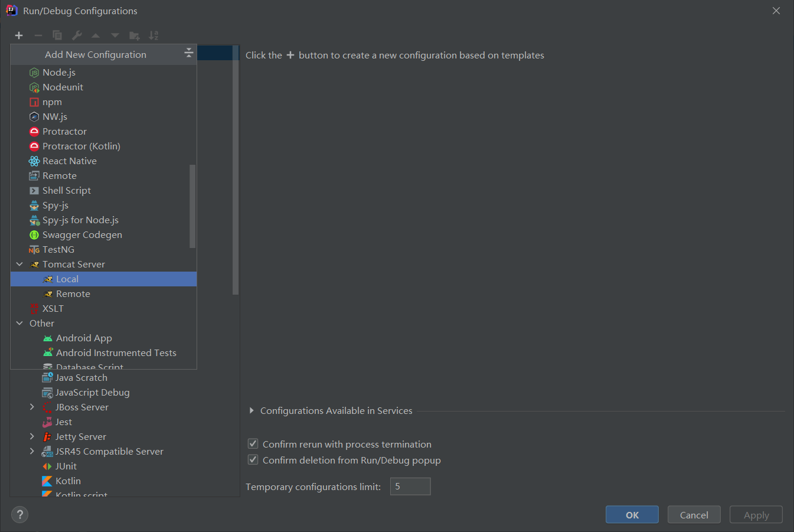Click the Copy Configuration toolbar icon
This screenshot has width=794, height=532.
(57, 35)
